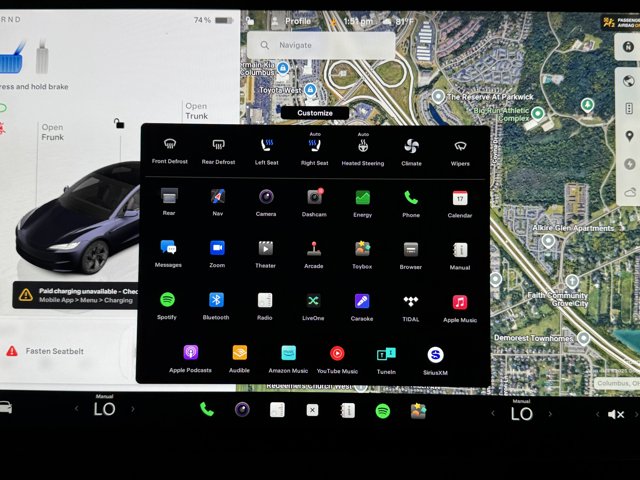640x480 pixels.
Task: Toggle satellite globe map view
Action: pos(629,81)
